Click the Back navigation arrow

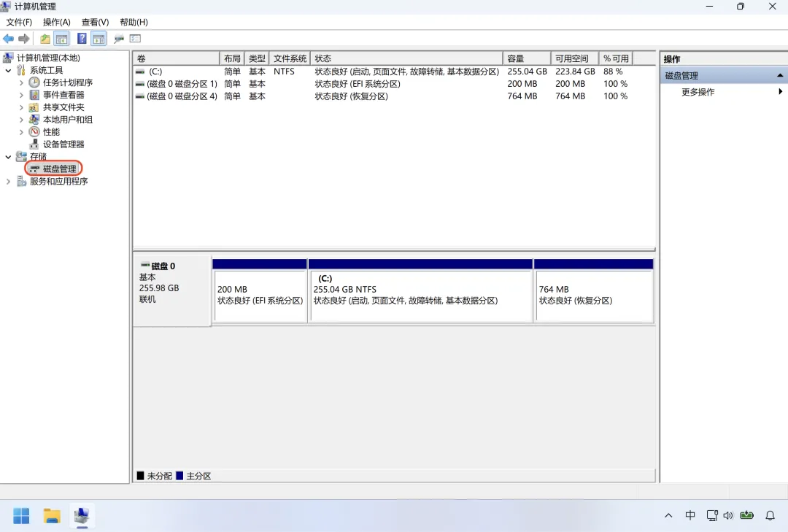tap(9, 39)
